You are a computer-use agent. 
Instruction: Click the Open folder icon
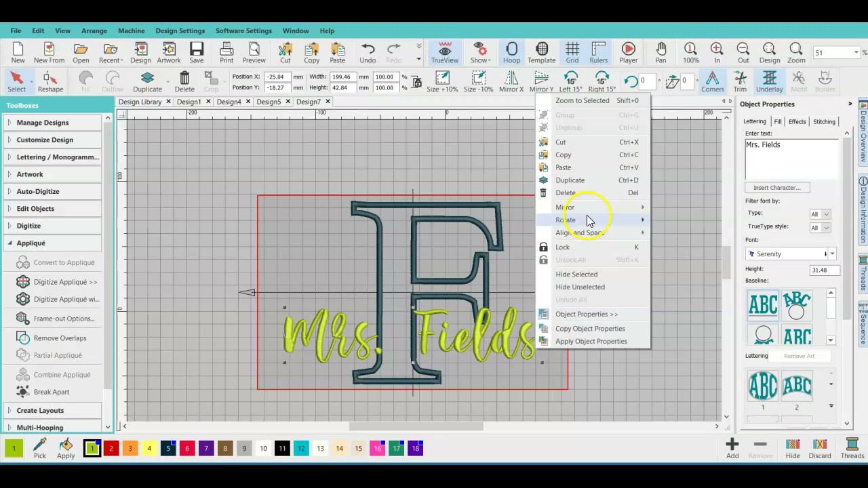81,53
